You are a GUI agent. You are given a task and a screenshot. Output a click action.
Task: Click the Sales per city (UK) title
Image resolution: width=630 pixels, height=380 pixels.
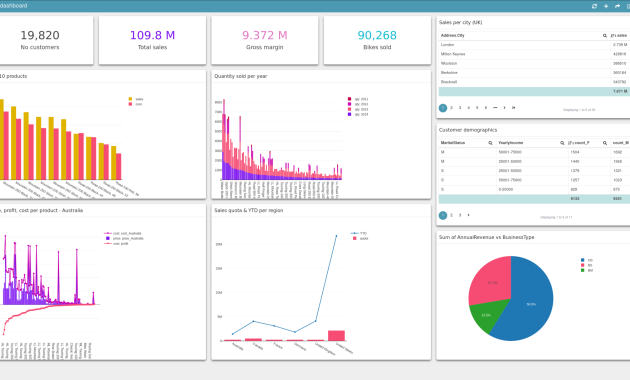(460, 22)
